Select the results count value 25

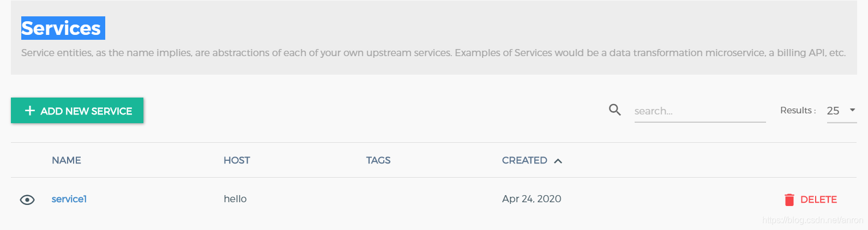point(833,111)
